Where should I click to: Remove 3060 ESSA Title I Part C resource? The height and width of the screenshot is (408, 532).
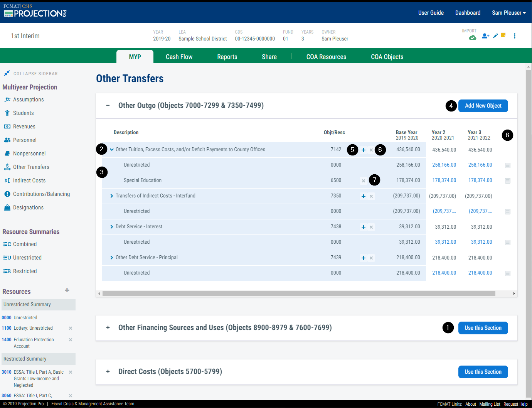(71, 396)
